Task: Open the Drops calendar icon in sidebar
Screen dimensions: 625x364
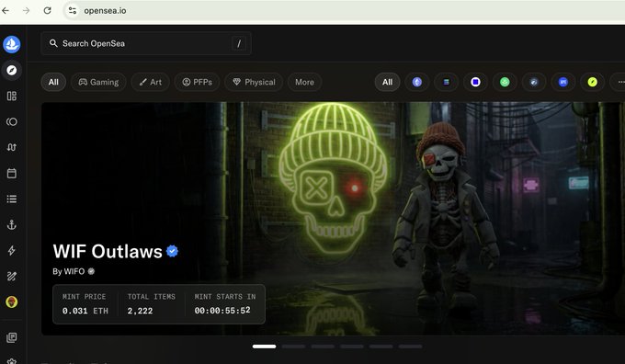Action: point(12,173)
